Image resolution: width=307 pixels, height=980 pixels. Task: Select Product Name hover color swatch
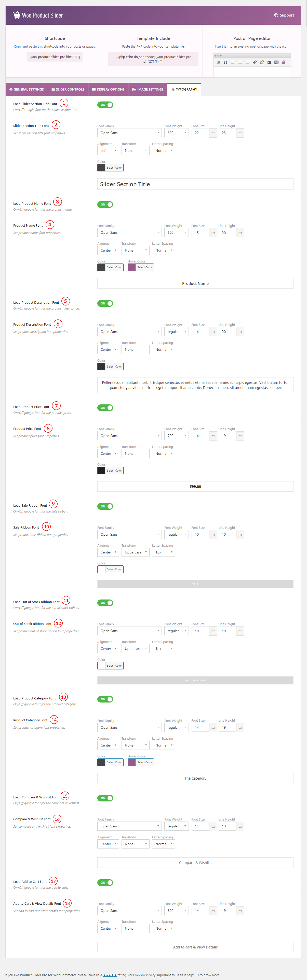point(132,267)
